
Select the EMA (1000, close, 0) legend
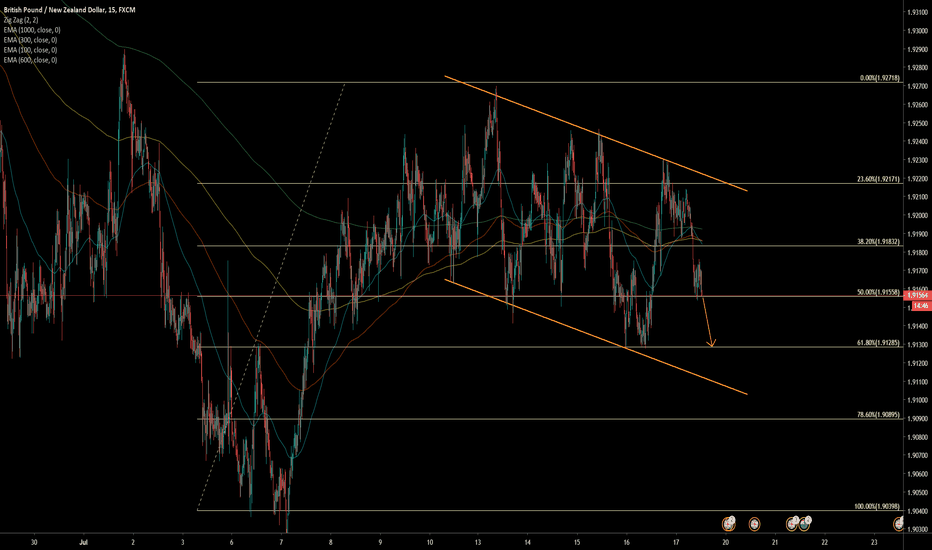click(x=32, y=30)
